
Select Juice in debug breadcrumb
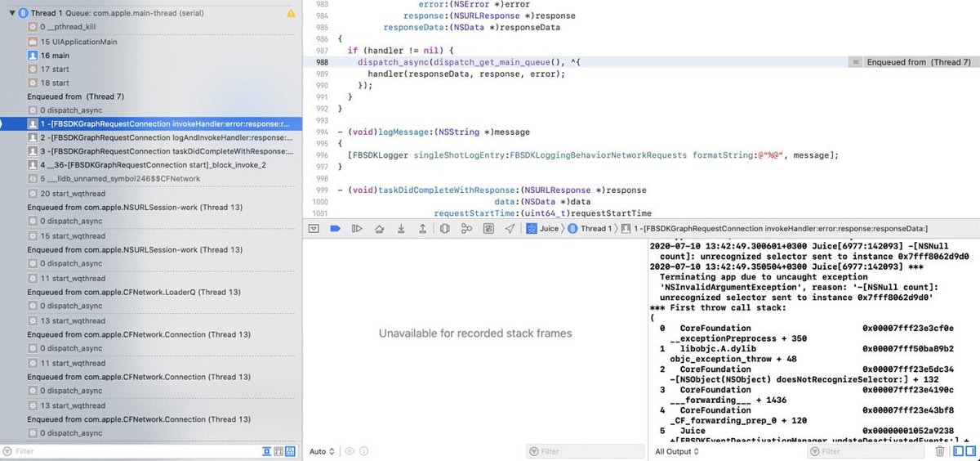click(x=544, y=229)
